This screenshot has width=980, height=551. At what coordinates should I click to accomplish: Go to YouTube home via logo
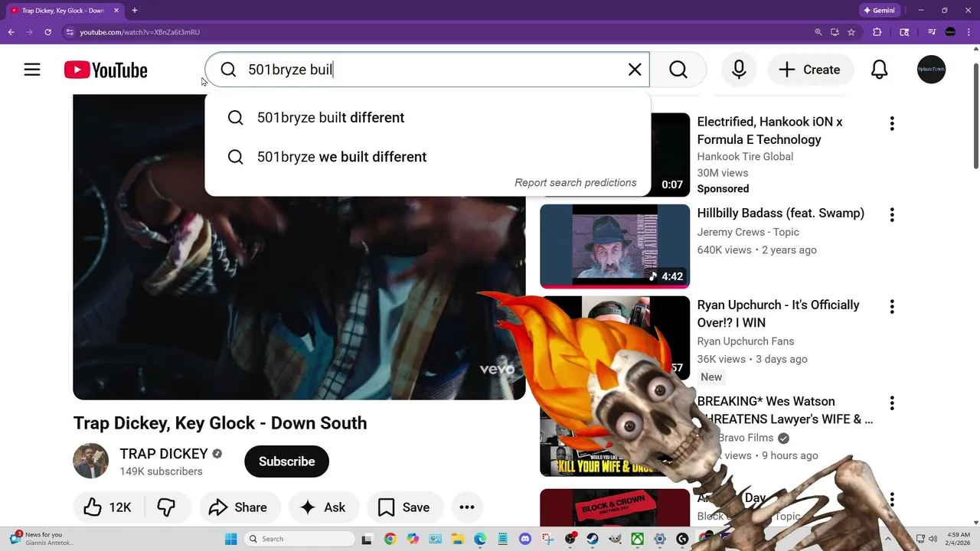[x=106, y=70]
